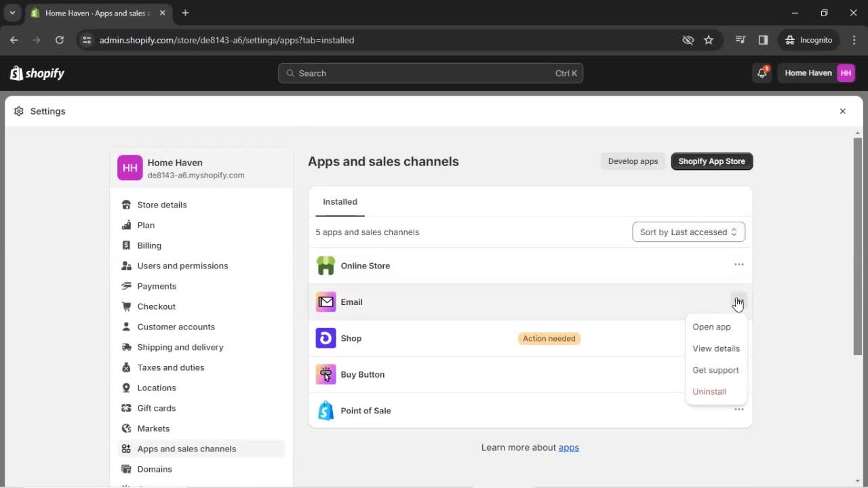Click the Shipping truck icon
Viewport: 868px width, 488px height.
pos(126,347)
